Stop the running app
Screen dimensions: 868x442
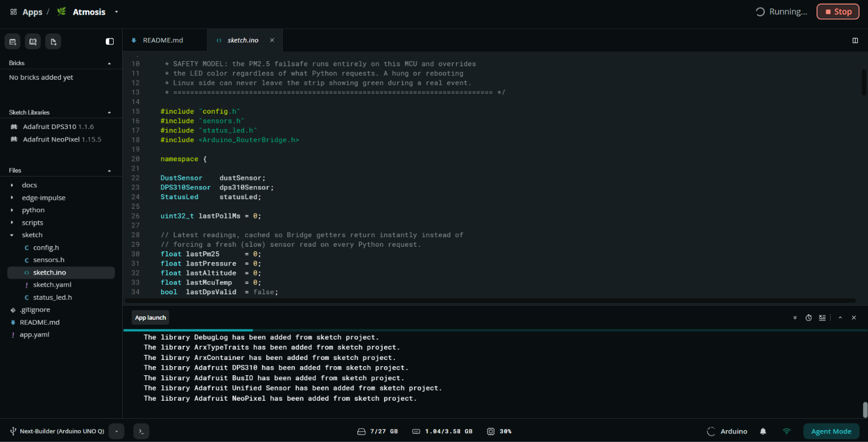pyautogui.click(x=837, y=11)
